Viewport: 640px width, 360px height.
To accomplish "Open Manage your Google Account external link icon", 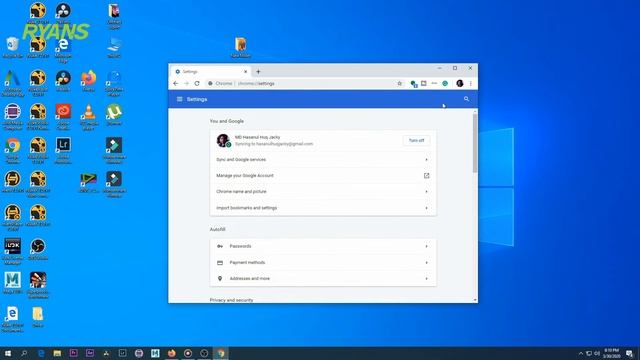I will point(427,176).
